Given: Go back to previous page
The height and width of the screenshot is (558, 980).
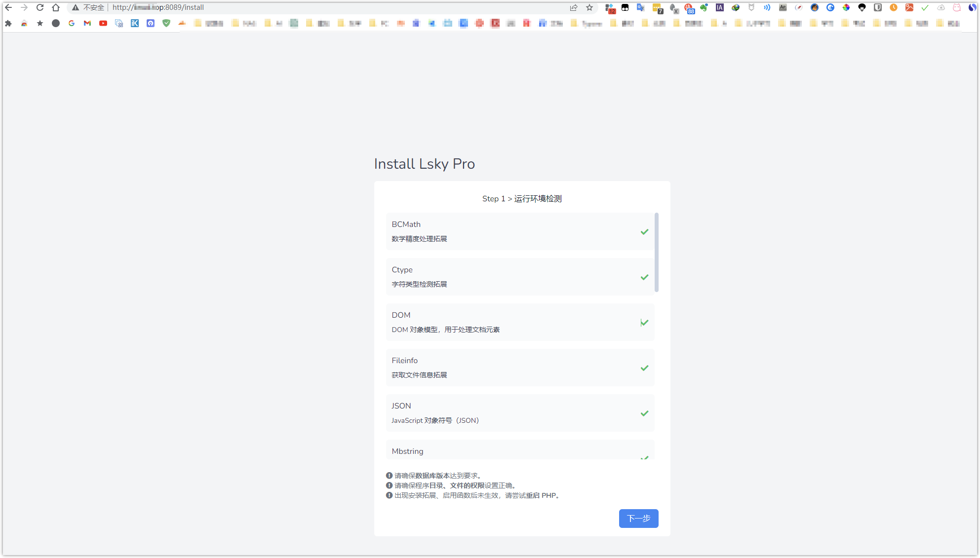Looking at the screenshot, I should [x=8, y=7].
